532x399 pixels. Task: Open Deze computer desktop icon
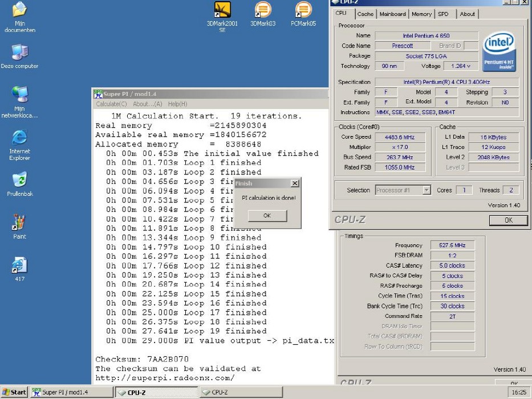[20, 56]
